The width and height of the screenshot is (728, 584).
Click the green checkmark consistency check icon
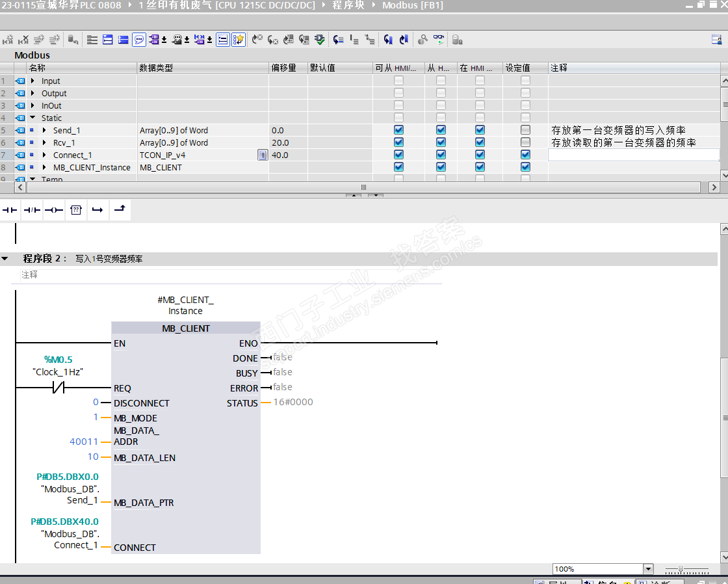(x=319, y=40)
